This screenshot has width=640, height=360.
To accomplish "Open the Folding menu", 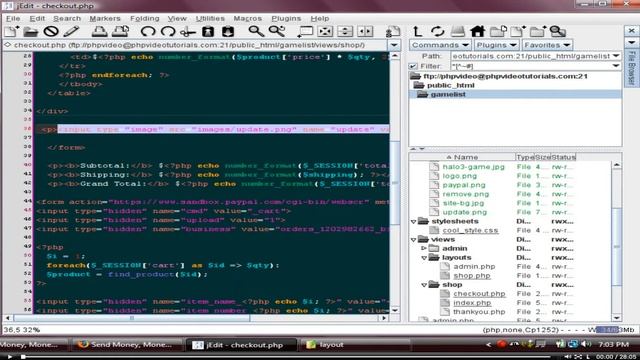I will click(144, 18).
